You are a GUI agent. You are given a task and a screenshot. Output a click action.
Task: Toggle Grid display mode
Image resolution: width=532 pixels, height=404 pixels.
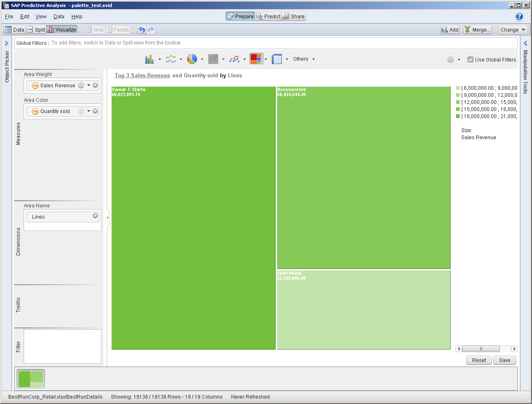click(x=94, y=30)
